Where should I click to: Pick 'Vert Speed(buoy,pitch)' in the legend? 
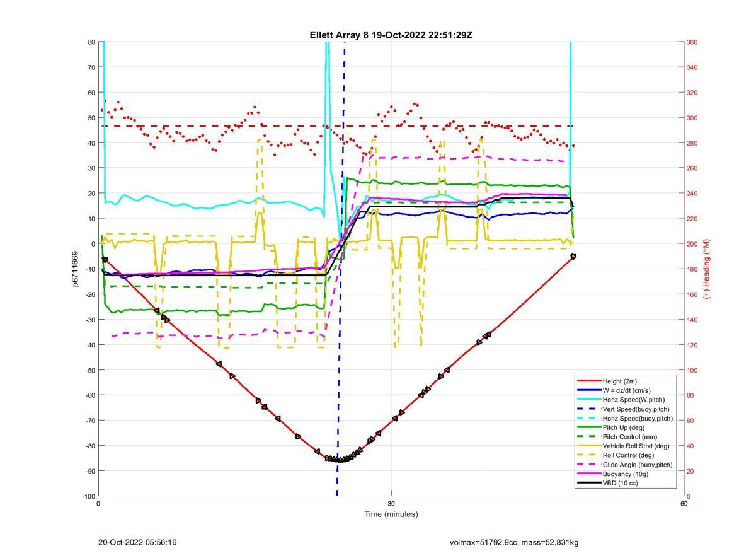[636, 409]
